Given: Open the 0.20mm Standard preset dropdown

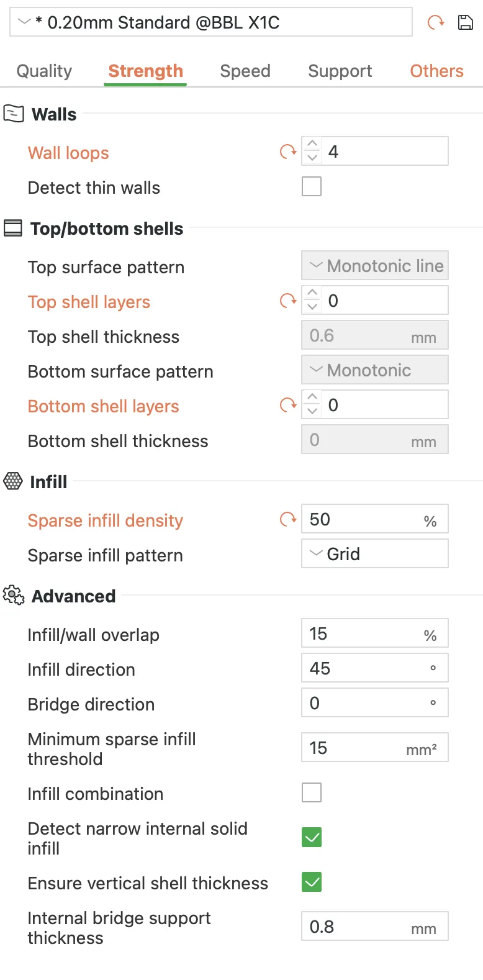Looking at the screenshot, I should tap(211, 22).
